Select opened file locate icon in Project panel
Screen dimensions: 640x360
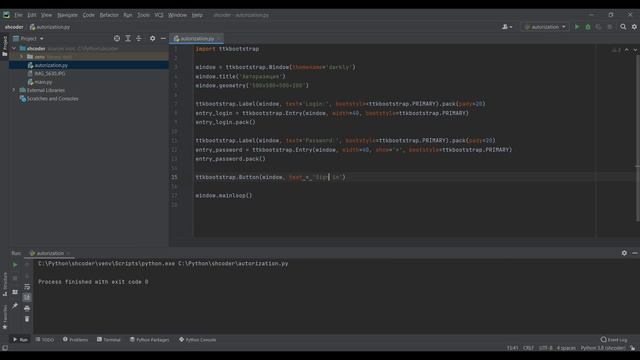point(117,38)
